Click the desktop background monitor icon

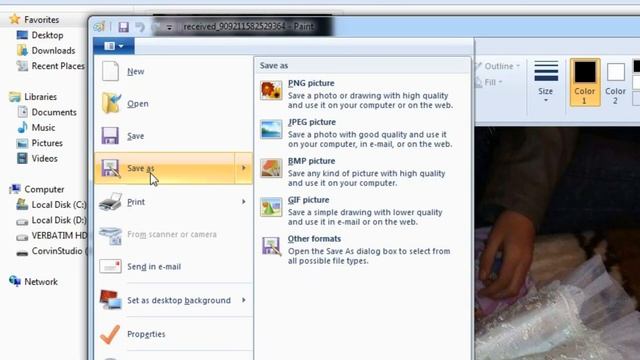[110, 300]
